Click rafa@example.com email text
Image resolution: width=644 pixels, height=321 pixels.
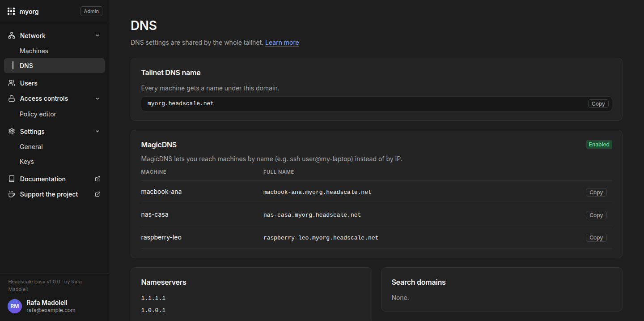tap(51, 310)
